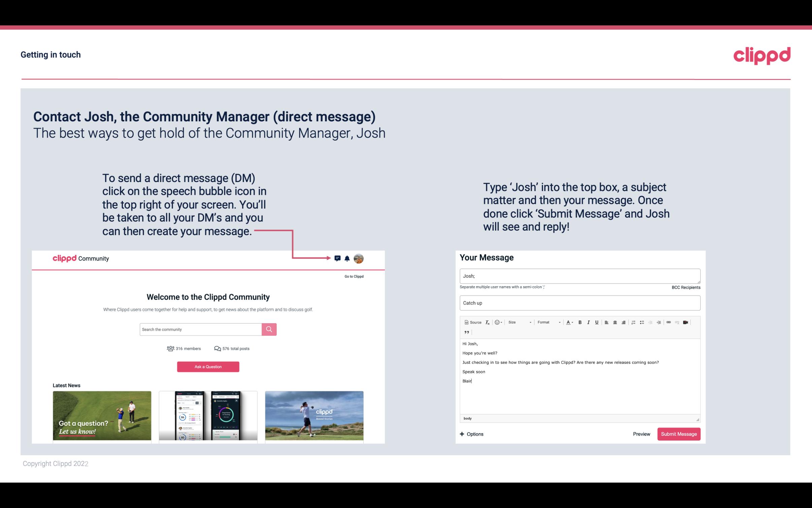The height and width of the screenshot is (508, 812).
Task: Click the Ask a Question button
Action: 208,366
